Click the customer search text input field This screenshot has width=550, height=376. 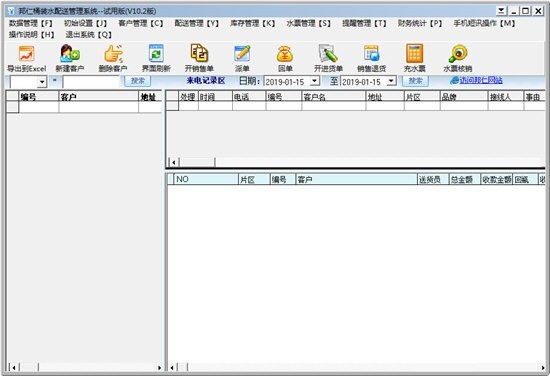click(92, 82)
